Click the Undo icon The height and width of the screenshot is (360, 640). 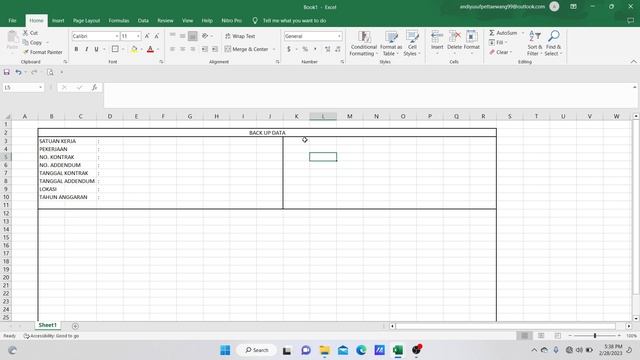click(x=18, y=72)
